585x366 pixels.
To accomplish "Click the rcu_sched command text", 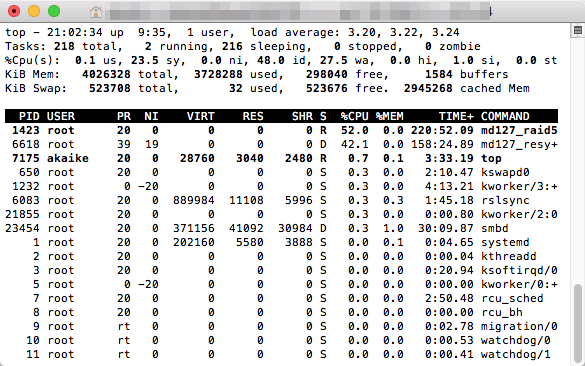I will [x=512, y=298].
